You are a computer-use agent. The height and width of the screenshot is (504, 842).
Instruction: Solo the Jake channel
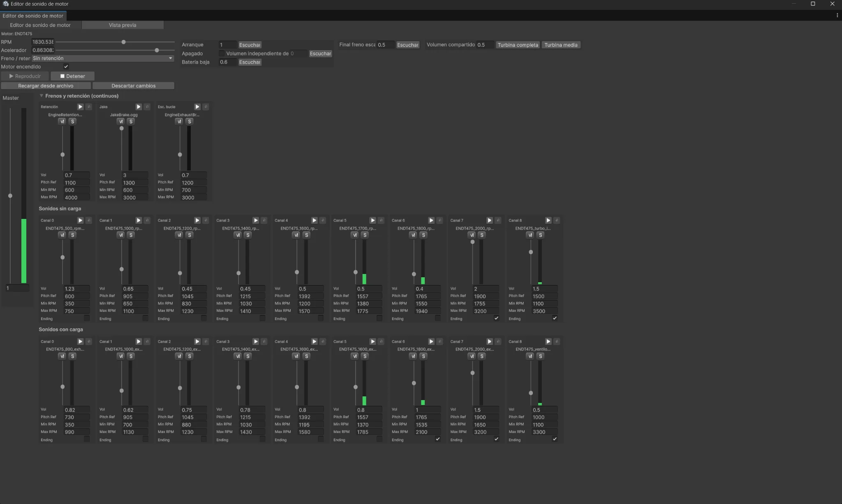tap(131, 122)
